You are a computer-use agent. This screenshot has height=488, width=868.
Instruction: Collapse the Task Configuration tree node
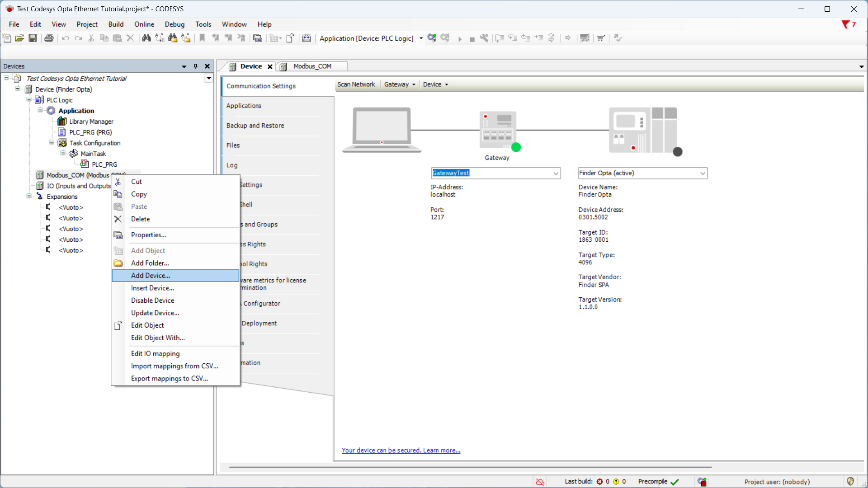pyautogui.click(x=52, y=143)
